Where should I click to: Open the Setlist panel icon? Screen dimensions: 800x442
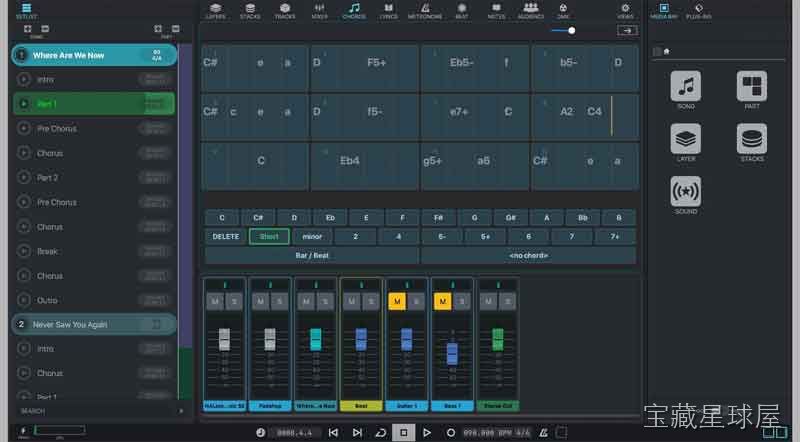pos(26,10)
